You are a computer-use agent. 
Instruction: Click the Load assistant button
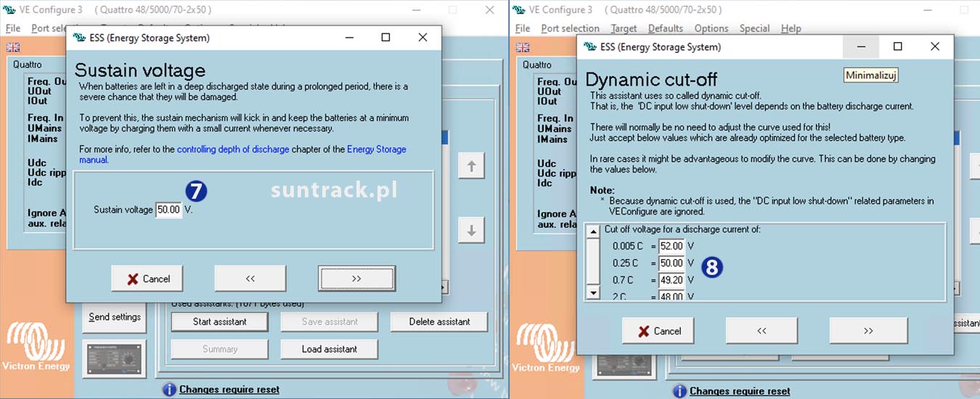point(330,349)
